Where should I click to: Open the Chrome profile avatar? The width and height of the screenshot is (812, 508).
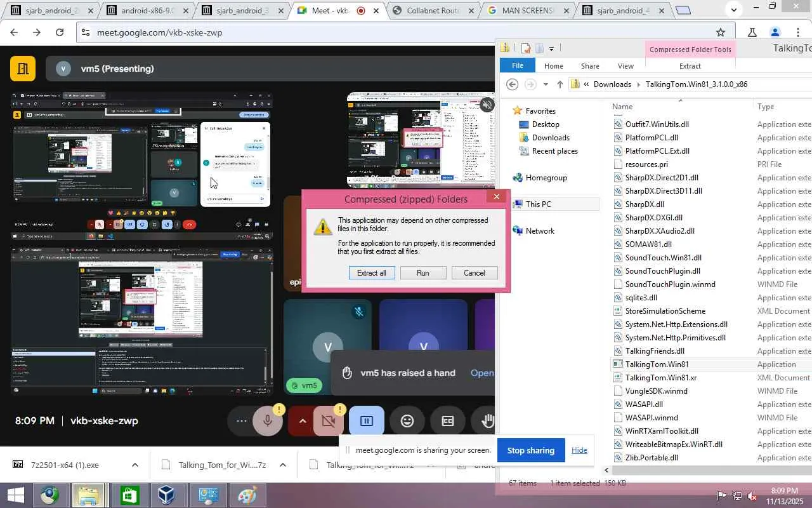tap(775, 32)
